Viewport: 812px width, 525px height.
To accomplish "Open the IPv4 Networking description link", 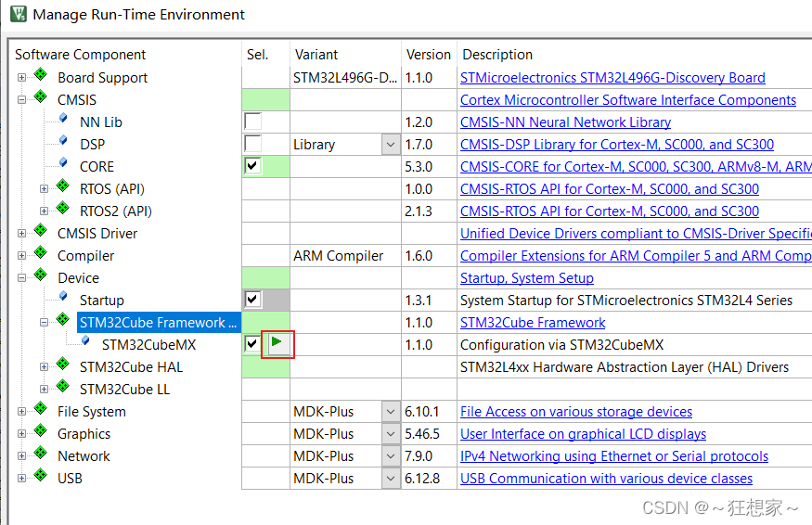I will click(614, 456).
